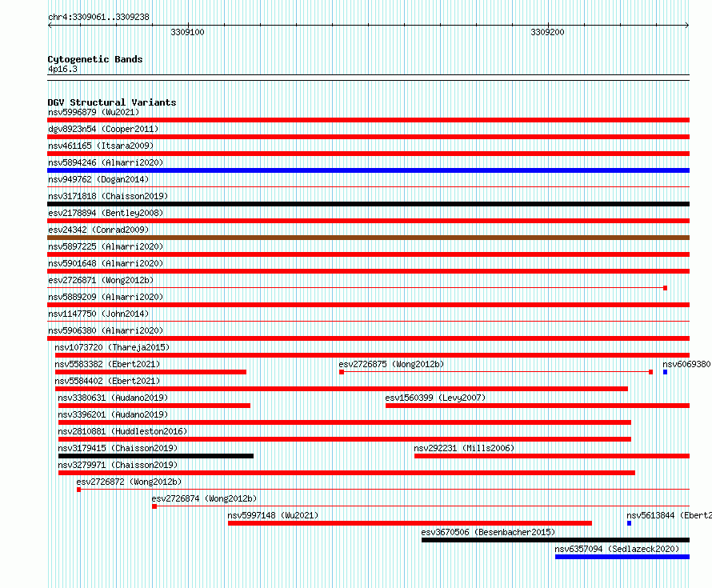Image resolution: width=712 pixels, height=588 pixels.
Task: Click the red bar under nsv5583382
Action: point(150,372)
